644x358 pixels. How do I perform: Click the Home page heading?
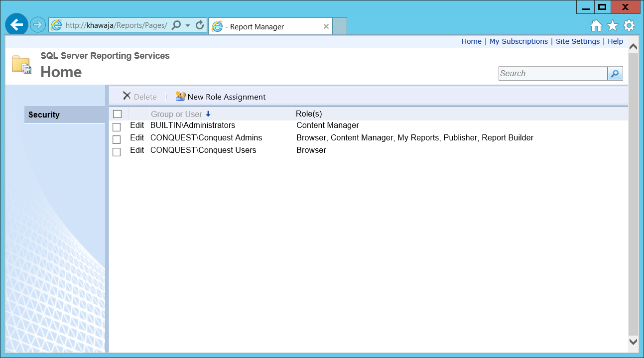(x=61, y=72)
